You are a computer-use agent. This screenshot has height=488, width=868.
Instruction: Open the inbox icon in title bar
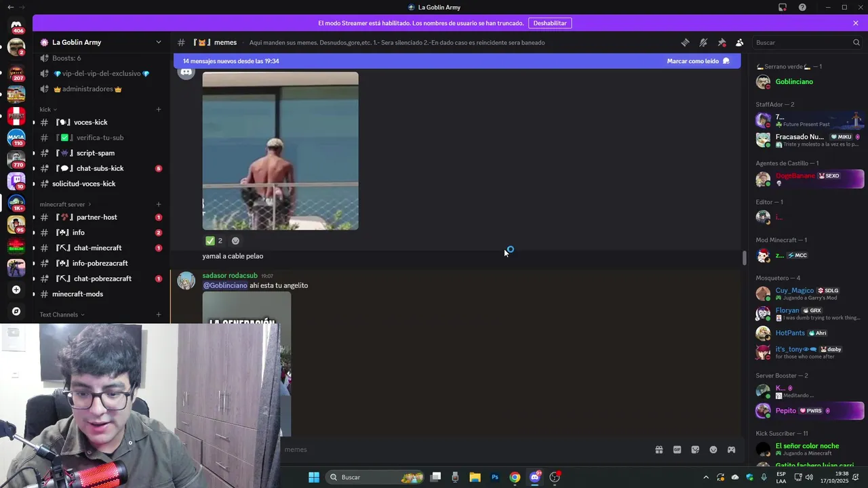point(783,7)
